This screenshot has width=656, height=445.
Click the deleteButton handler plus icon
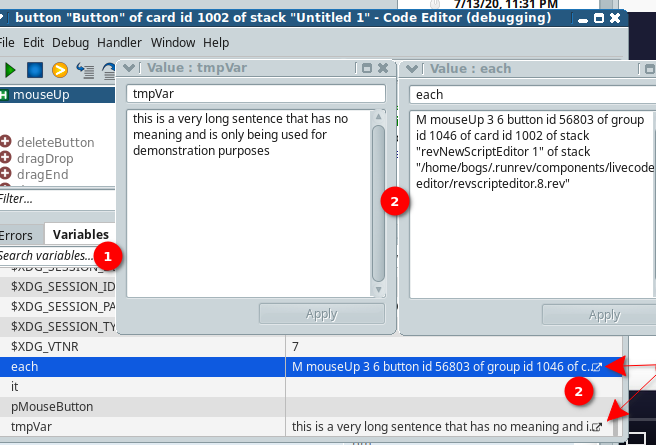pyautogui.click(x=6, y=141)
